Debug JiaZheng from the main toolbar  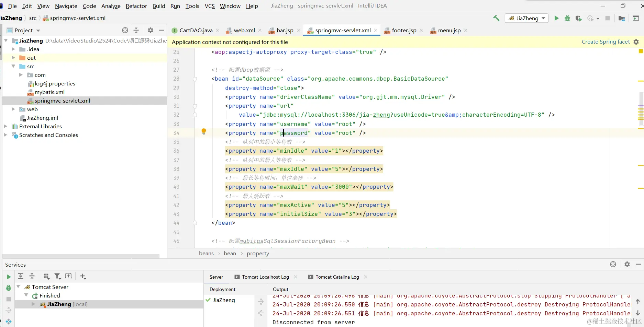[x=567, y=18]
